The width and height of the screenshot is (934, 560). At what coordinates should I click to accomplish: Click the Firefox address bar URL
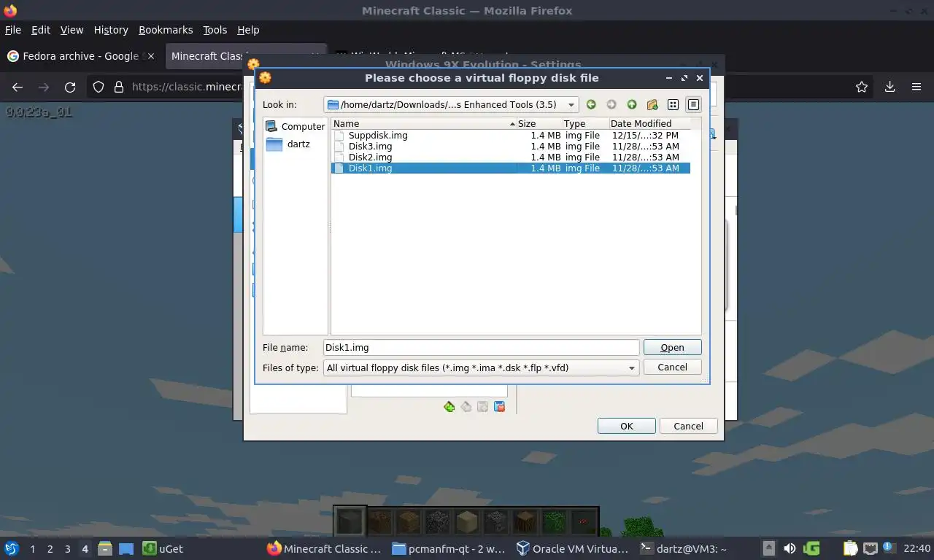tap(187, 87)
